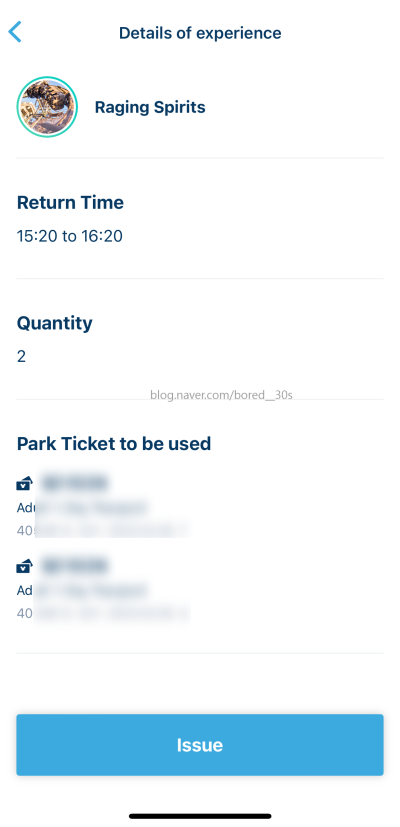Select the first park ticket icon
The height and width of the screenshot is (827, 400).
point(24,482)
